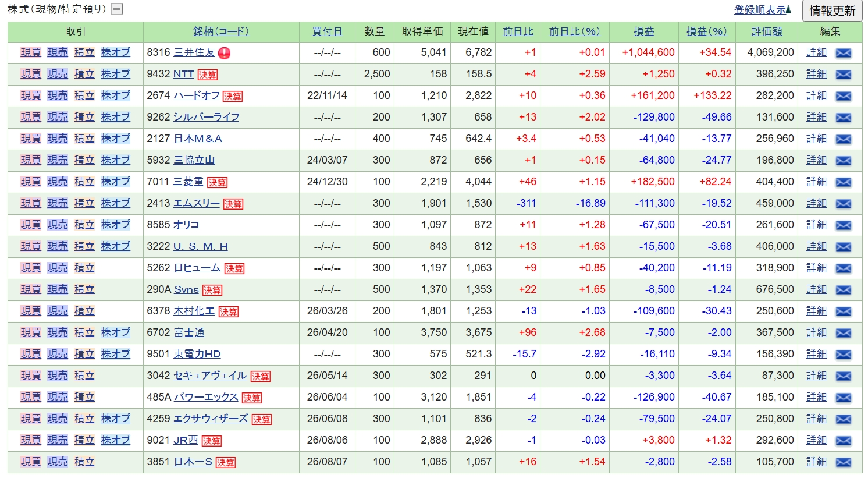Open the 決算 badge beside 三菱重
This screenshot has width=868, height=478.
tap(217, 182)
